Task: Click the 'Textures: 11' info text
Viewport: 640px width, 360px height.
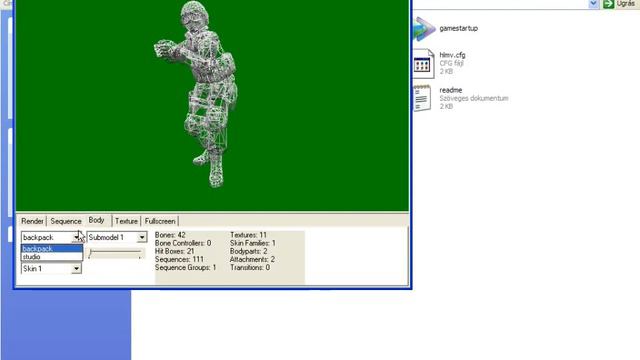Action: tap(248, 235)
